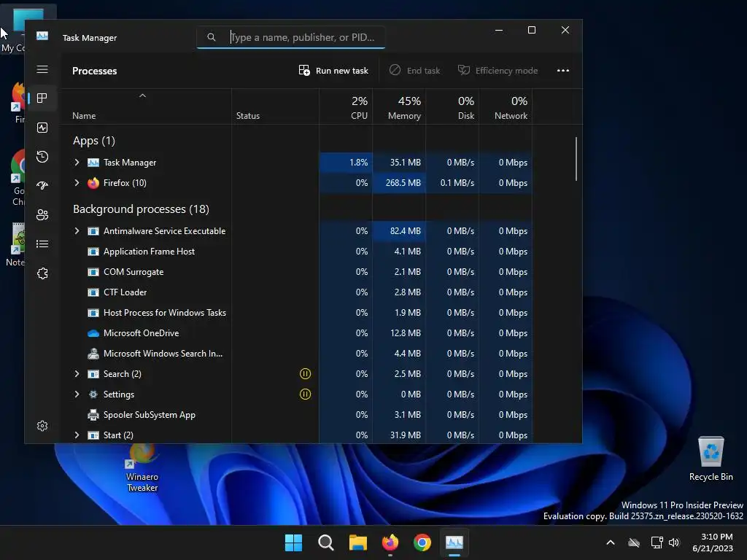This screenshot has height=560, width=747.
Task: Open Firefox from the taskbar
Action: pyautogui.click(x=390, y=542)
